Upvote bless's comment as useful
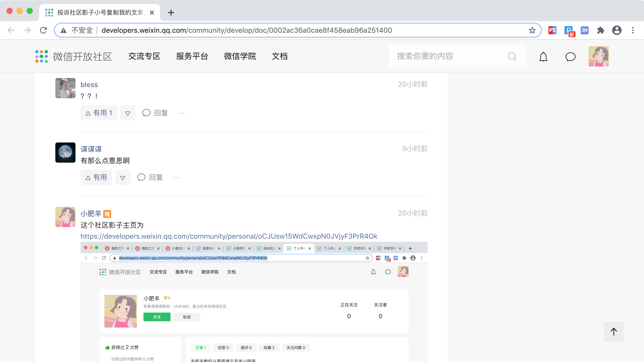Image resolution: width=644 pixels, height=362 pixels. click(x=99, y=113)
